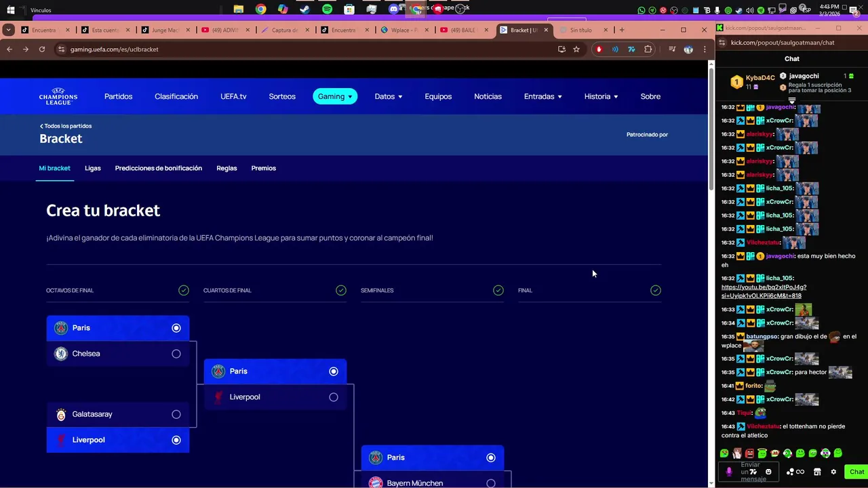
Task: Click the Chelsea club crest
Action: (x=61, y=354)
